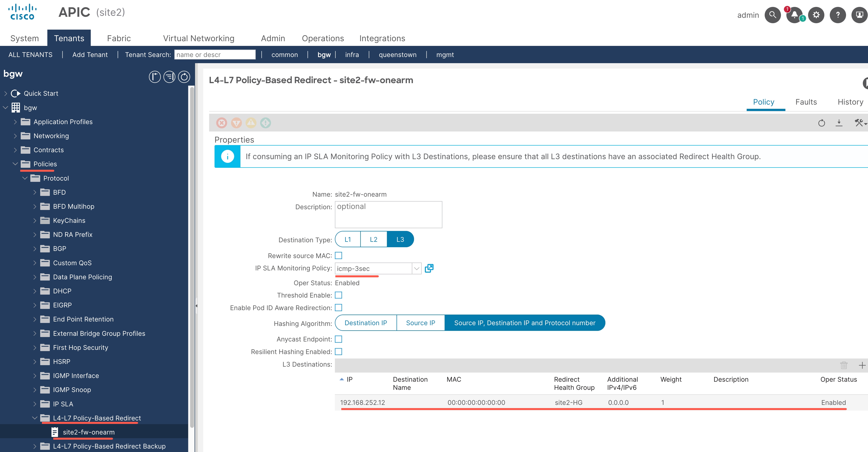Viewport: 868px width, 452px height.
Task: Open the notifications bell icon
Action: coord(794,15)
